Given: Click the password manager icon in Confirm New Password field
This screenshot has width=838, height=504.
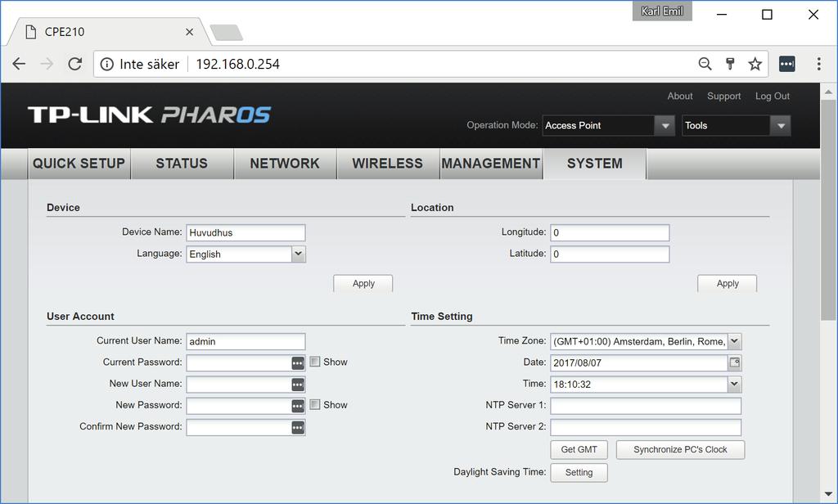Looking at the screenshot, I should [298, 427].
